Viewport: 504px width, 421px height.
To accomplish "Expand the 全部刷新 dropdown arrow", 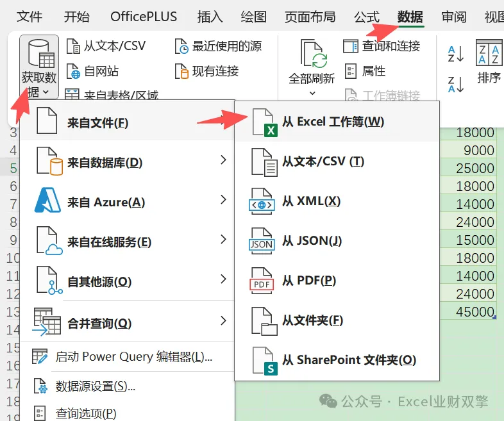I will (312, 94).
